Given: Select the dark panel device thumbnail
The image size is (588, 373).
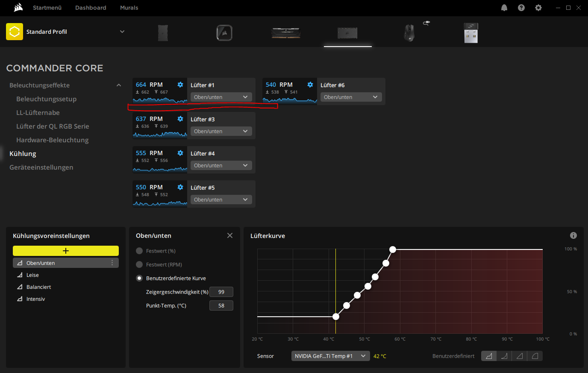Looking at the screenshot, I should [163, 33].
